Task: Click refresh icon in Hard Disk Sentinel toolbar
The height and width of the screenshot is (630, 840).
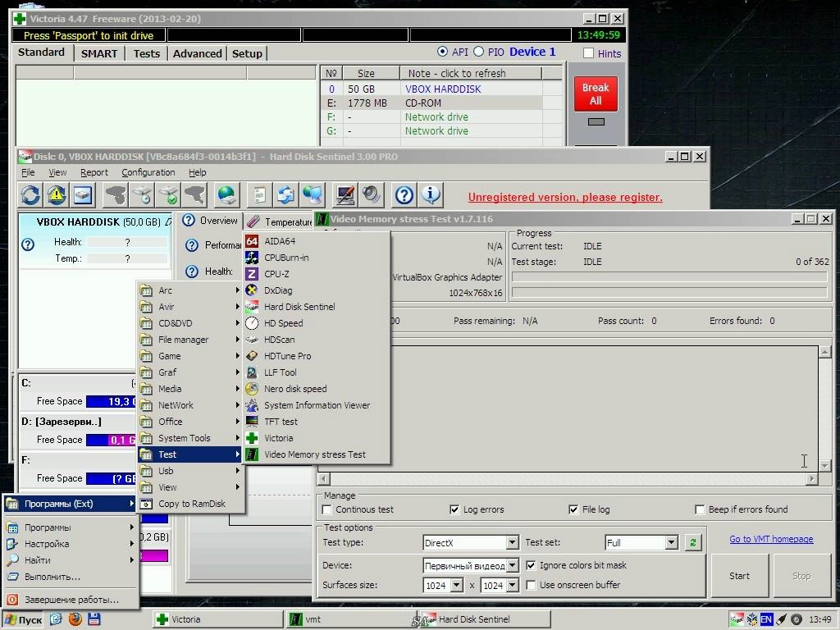Action: point(30,195)
